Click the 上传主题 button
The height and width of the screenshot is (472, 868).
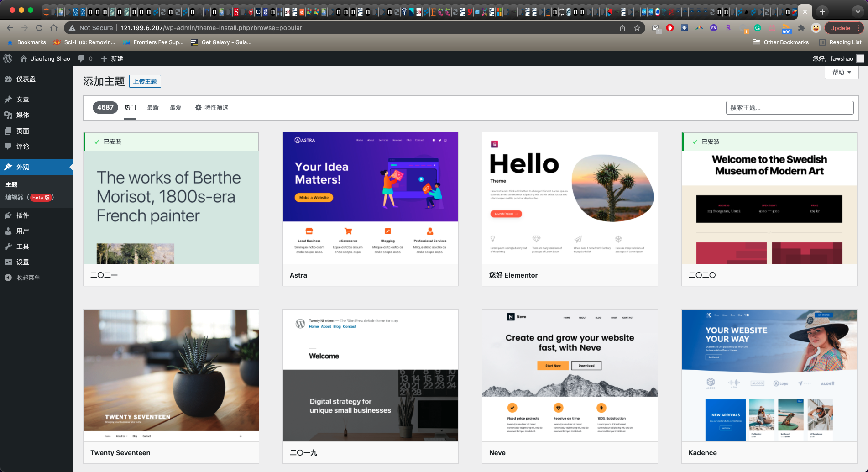tap(145, 81)
